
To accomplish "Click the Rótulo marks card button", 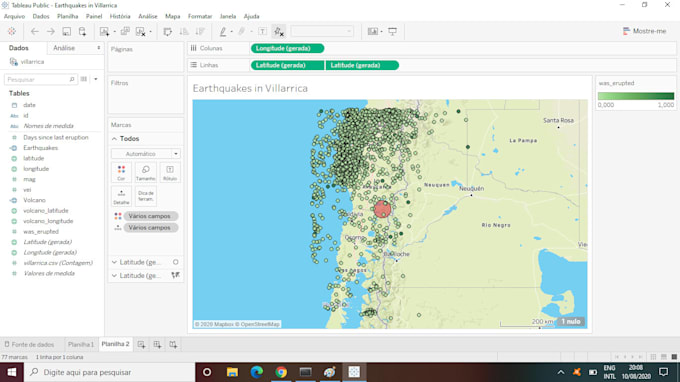I will click(x=170, y=173).
